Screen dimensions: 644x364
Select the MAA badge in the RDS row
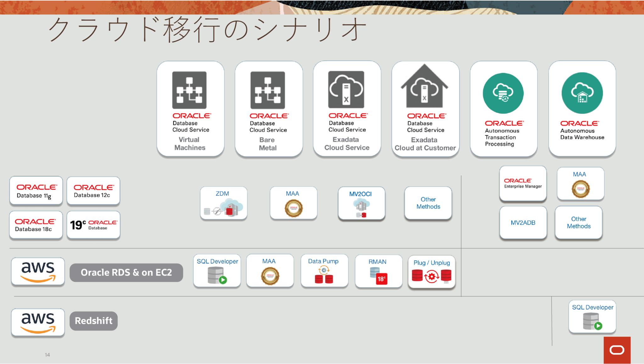pyautogui.click(x=270, y=271)
